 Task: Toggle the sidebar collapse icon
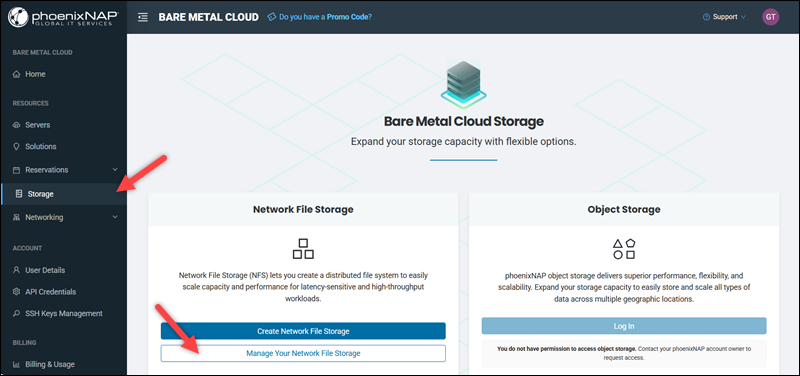pyautogui.click(x=143, y=17)
